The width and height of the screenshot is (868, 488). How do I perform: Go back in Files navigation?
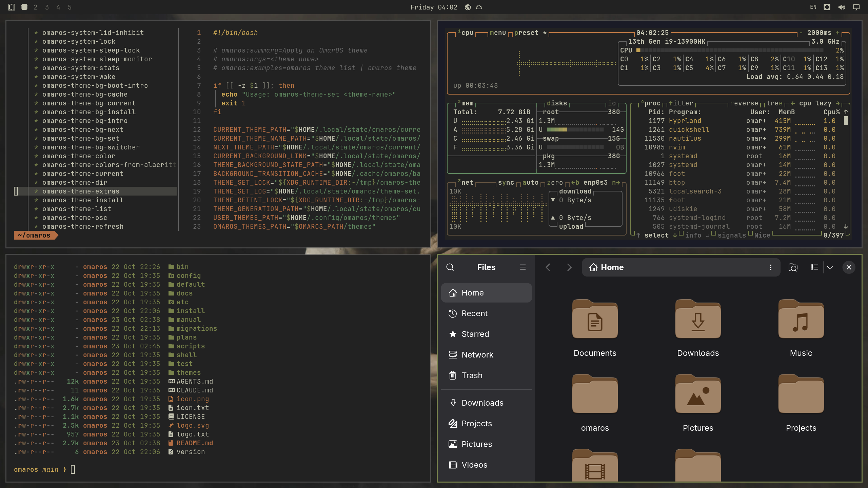click(x=548, y=267)
